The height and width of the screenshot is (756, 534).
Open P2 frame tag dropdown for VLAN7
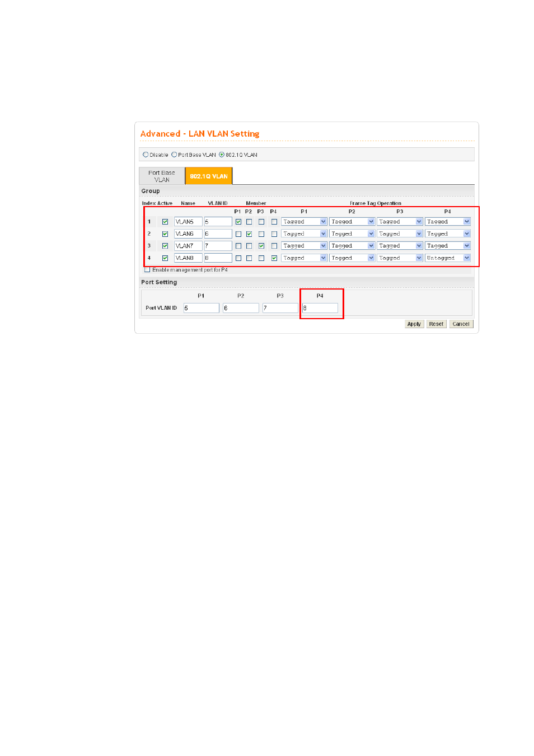click(352, 246)
